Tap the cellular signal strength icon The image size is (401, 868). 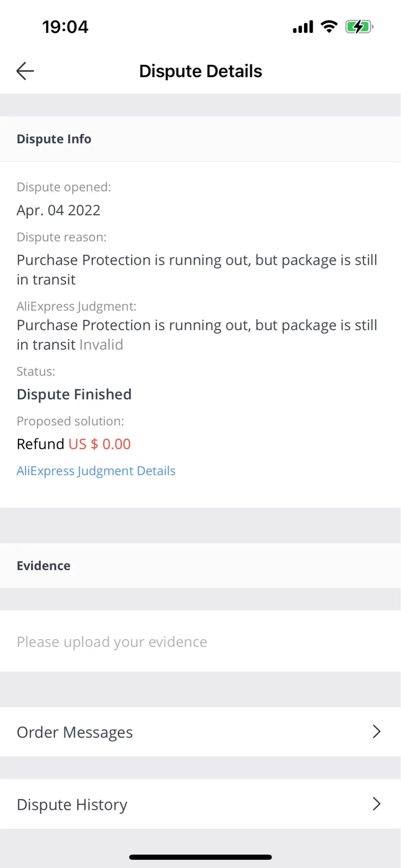coord(303,27)
